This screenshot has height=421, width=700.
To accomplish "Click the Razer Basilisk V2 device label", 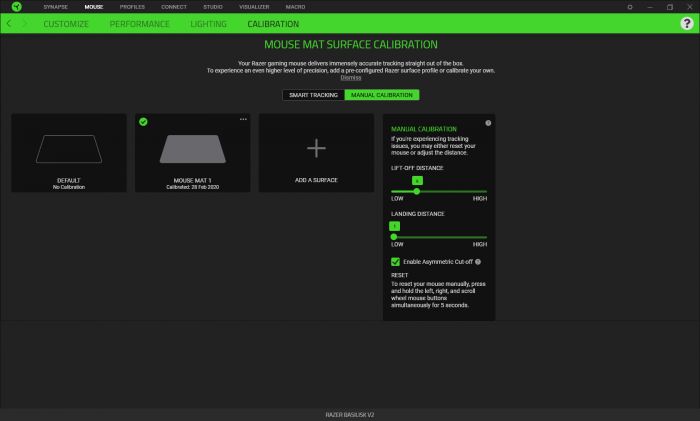I will point(350,415).
